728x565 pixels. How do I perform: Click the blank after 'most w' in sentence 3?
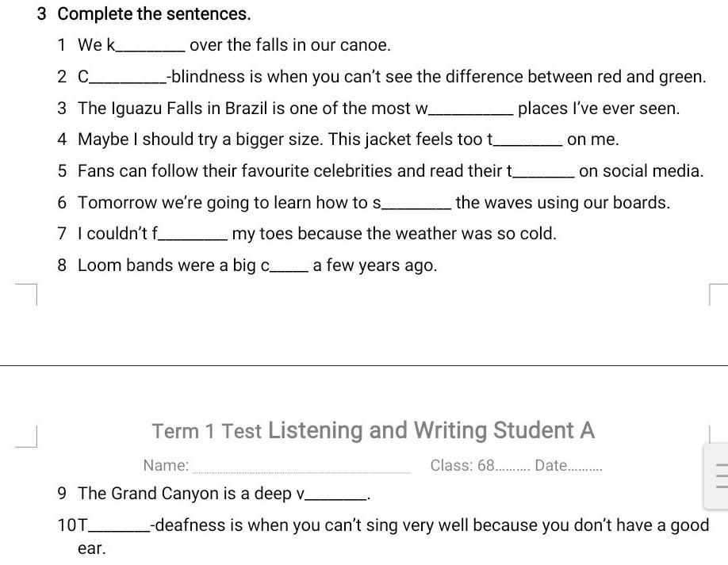coord(471,109)
